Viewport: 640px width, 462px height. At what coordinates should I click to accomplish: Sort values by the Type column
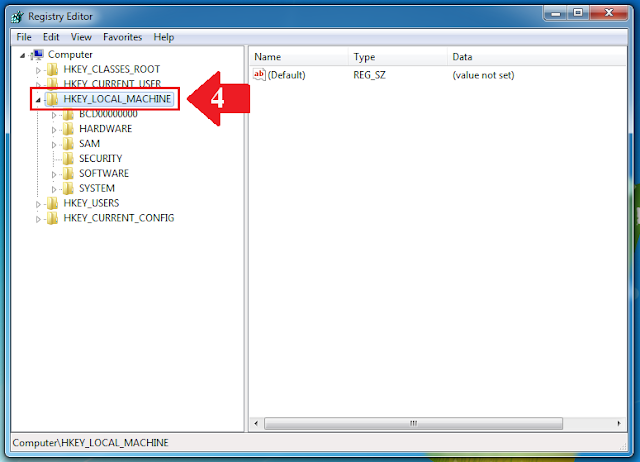coord(398,57)
